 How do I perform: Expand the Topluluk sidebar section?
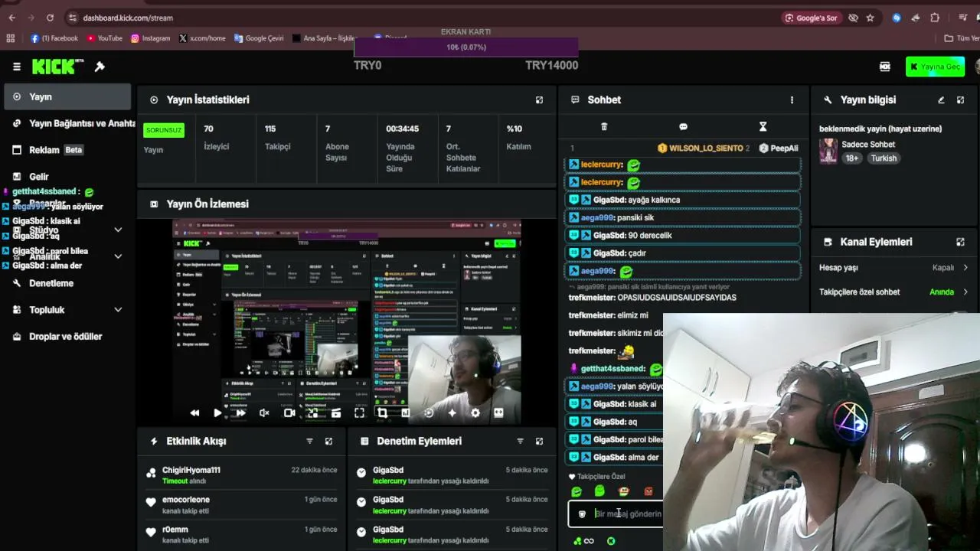[x=118, y=310]
